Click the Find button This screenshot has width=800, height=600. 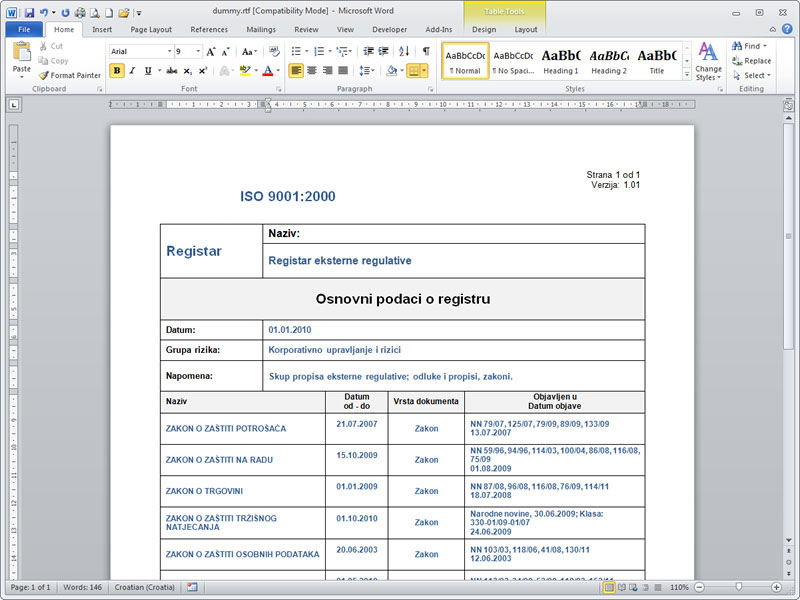pyautogui.click(x=749, y=46)
